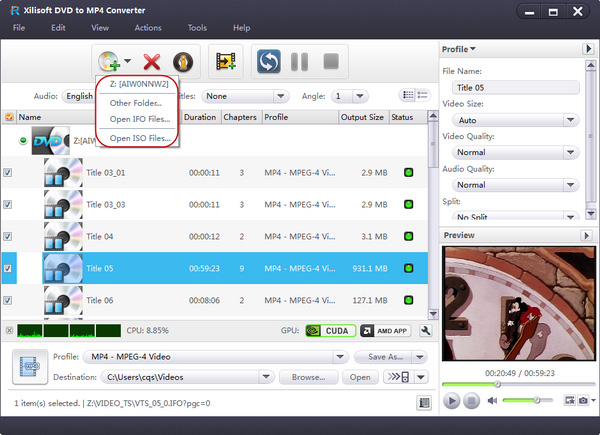Click the Open destination button
Viewport: 600px width, 435px height.
[x=360, y=377]
